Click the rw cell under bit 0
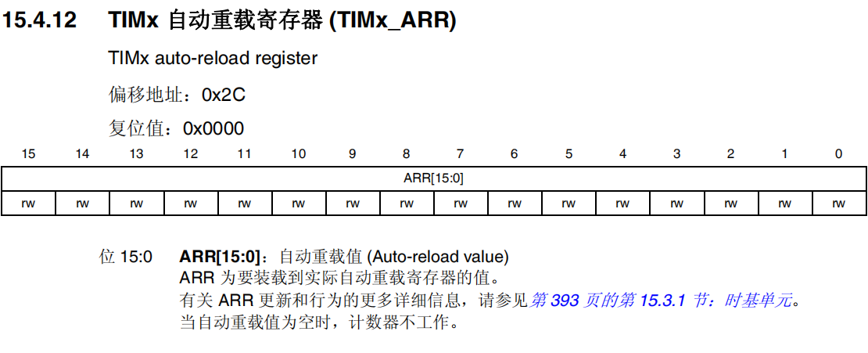Screen dimensions: 868x353 pos(838,204)
